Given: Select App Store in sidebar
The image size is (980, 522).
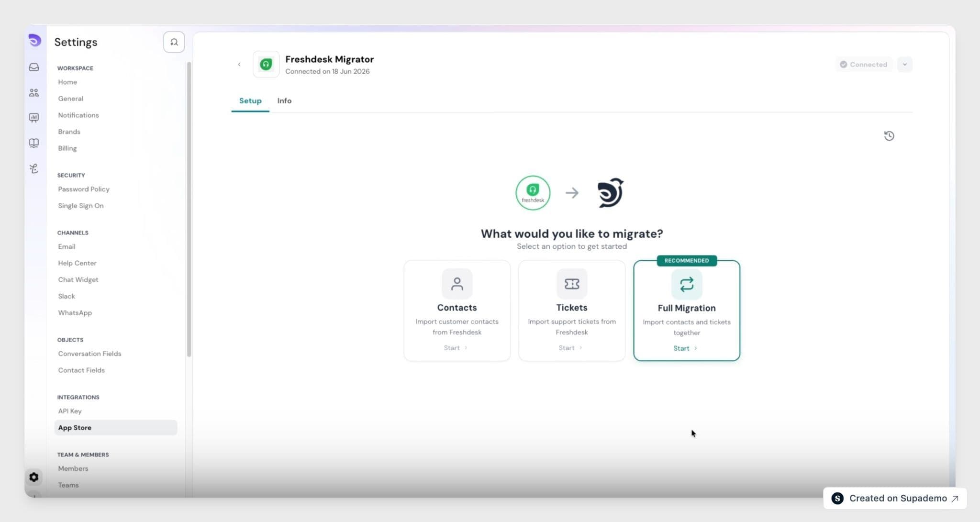Looking at the screenshot, I should tap(116, 428).
